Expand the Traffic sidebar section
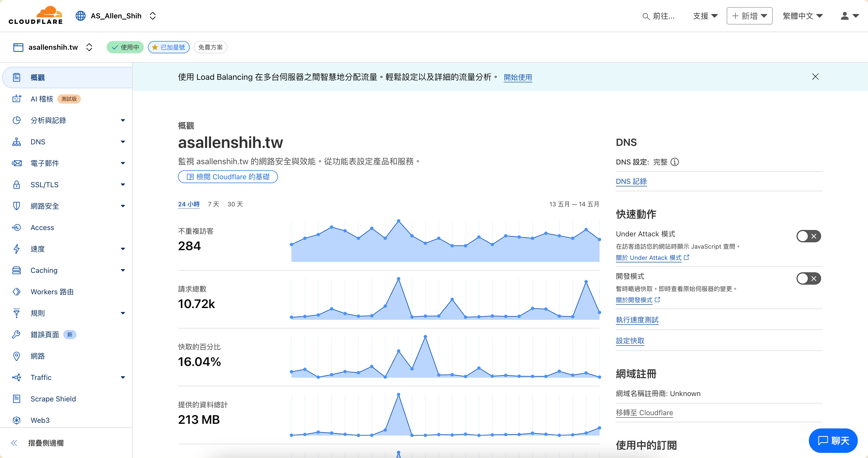 click(123, 377)
